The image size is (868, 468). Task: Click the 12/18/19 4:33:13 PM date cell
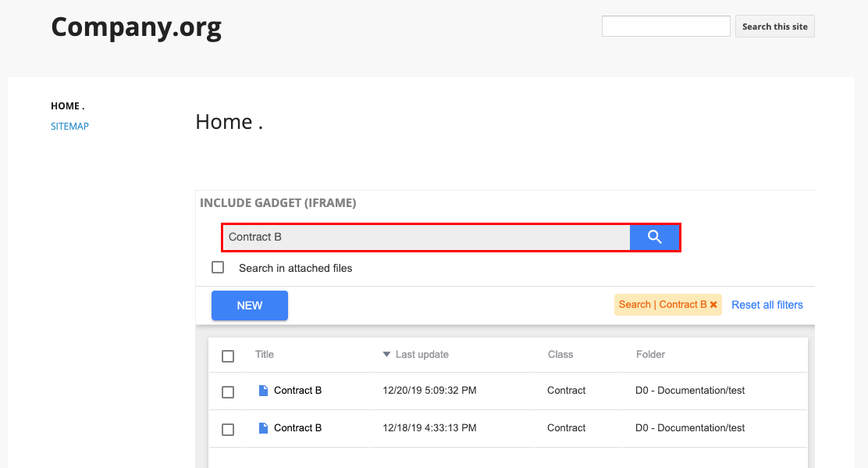coord(429,428)
